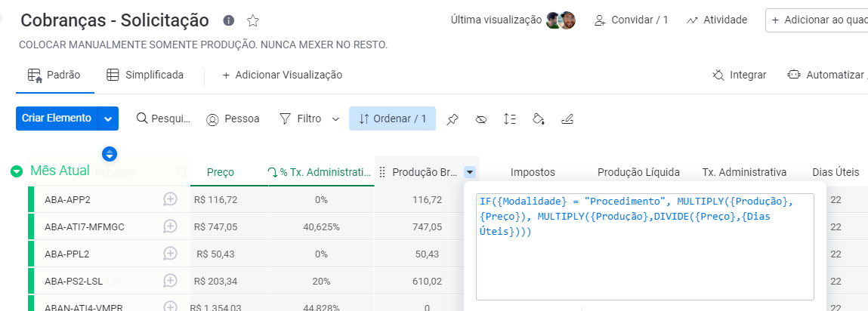Viewport: 868px width, 311px height.
Task: Select the Padrão view tab
Action: 54,75
